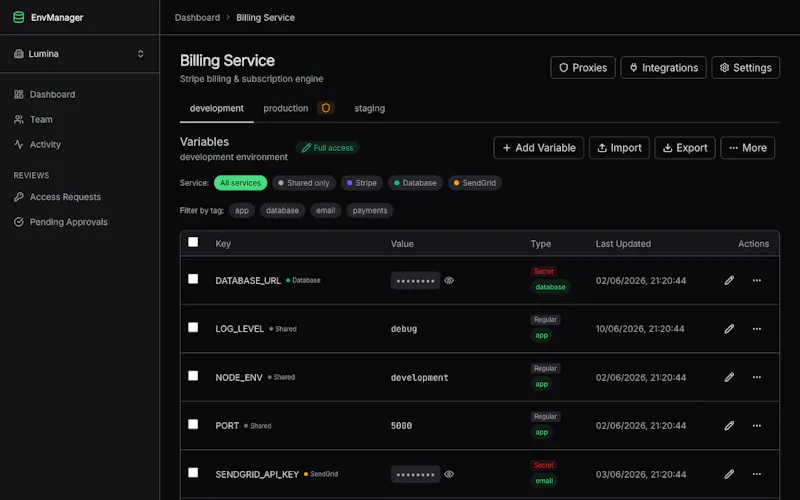Filter by the app tag

(242, 210)
